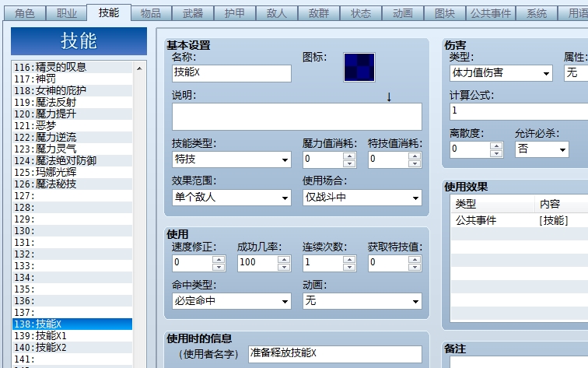The image size is (588, 368).
Task: Select skill 117:神罚
Action: [72, 79]
